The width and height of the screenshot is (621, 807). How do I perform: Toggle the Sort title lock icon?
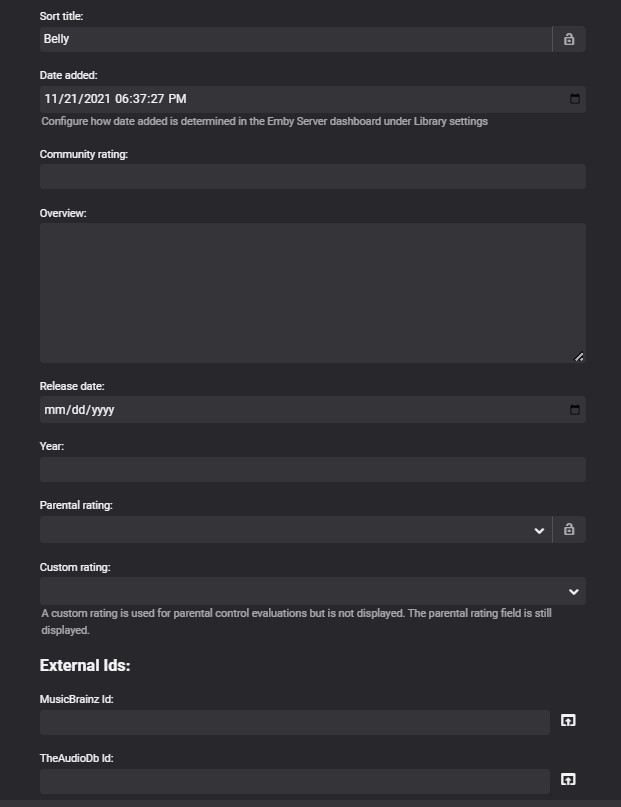coord(569,39)
